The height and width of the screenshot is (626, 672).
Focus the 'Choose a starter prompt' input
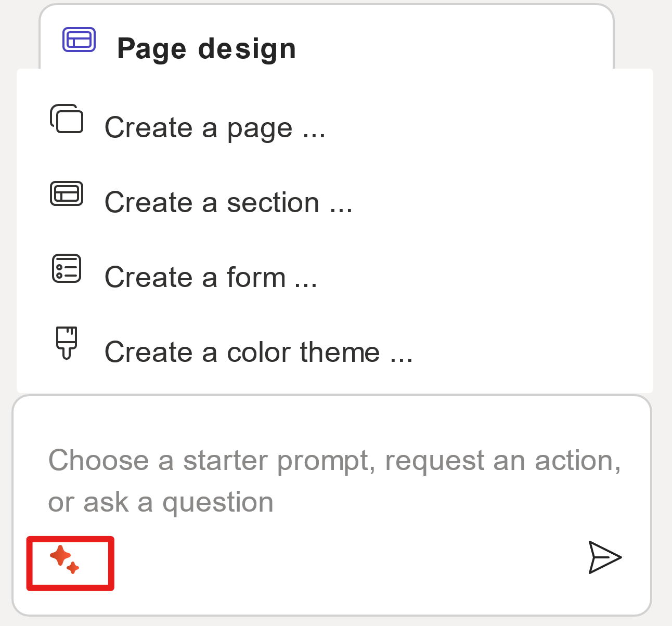click(333, 481)
